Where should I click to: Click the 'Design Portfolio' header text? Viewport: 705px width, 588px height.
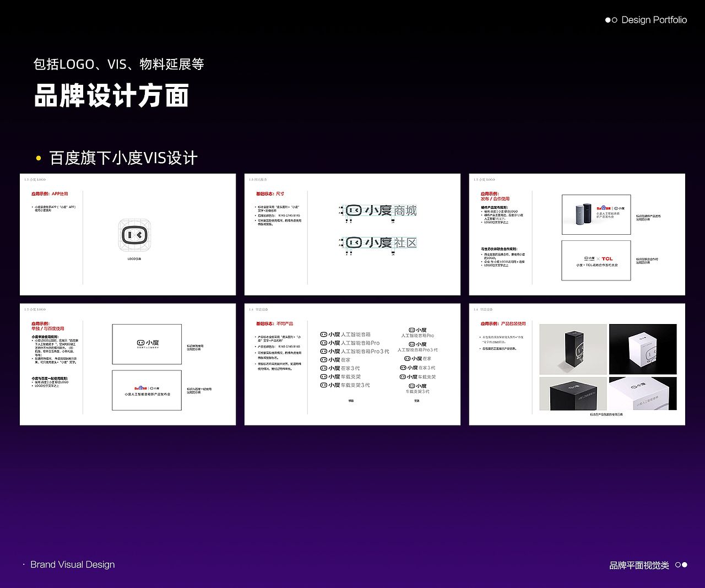(654, 20)
